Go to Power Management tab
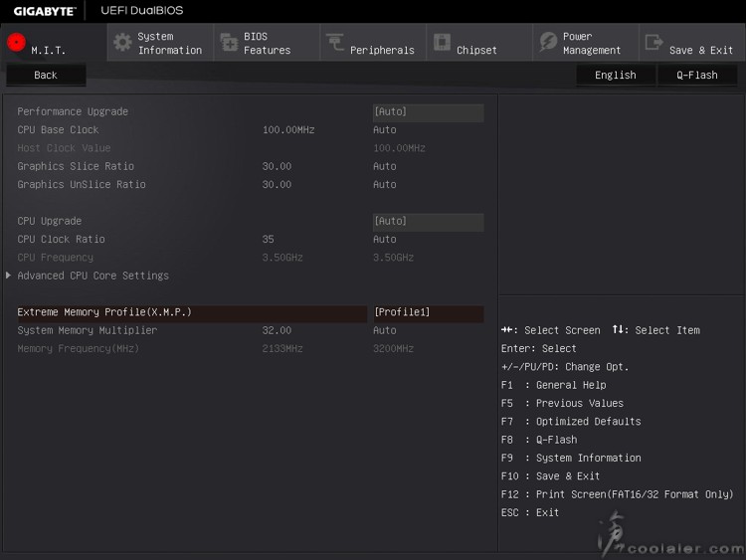Image resolution: width=746 pixels, height=560 pixels. coord(586,43)
